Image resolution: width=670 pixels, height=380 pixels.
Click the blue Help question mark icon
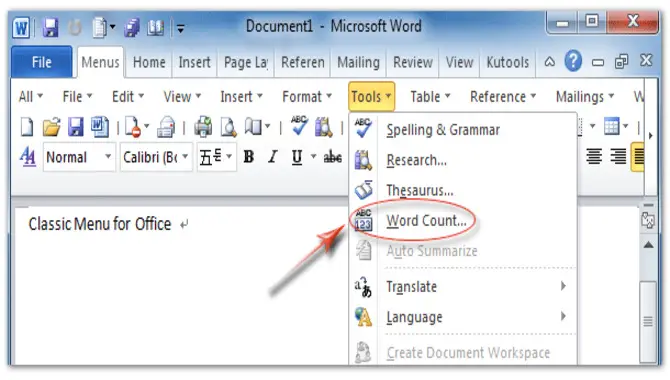(573, 62)
